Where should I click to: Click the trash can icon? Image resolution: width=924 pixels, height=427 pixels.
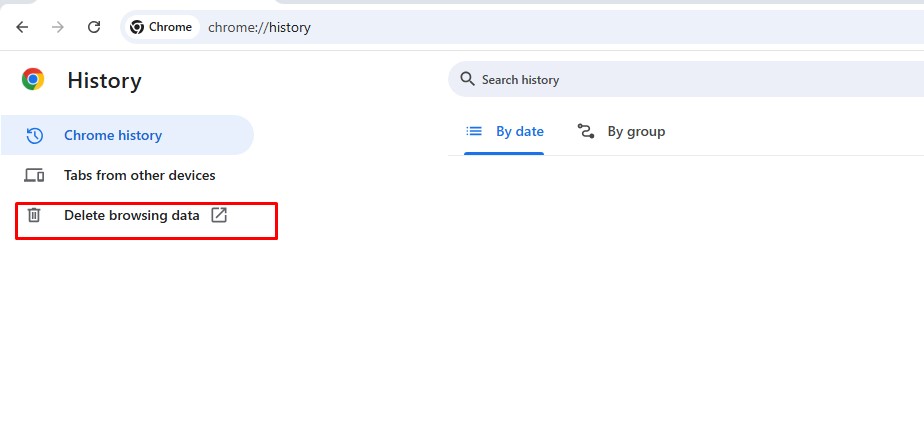[34, 215]
